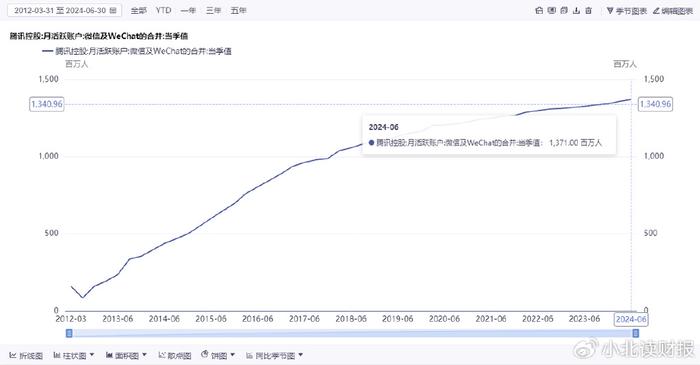The width and height of the screenshot is (700, 365).
Task: Click 编辑图表 edit chart button
Action: [x=672, y=11]
